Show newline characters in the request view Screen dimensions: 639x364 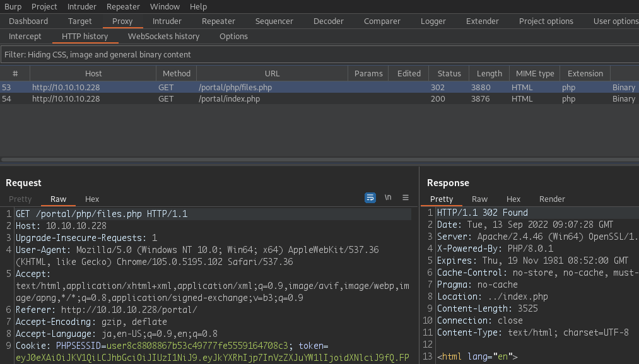click(387, 197)
